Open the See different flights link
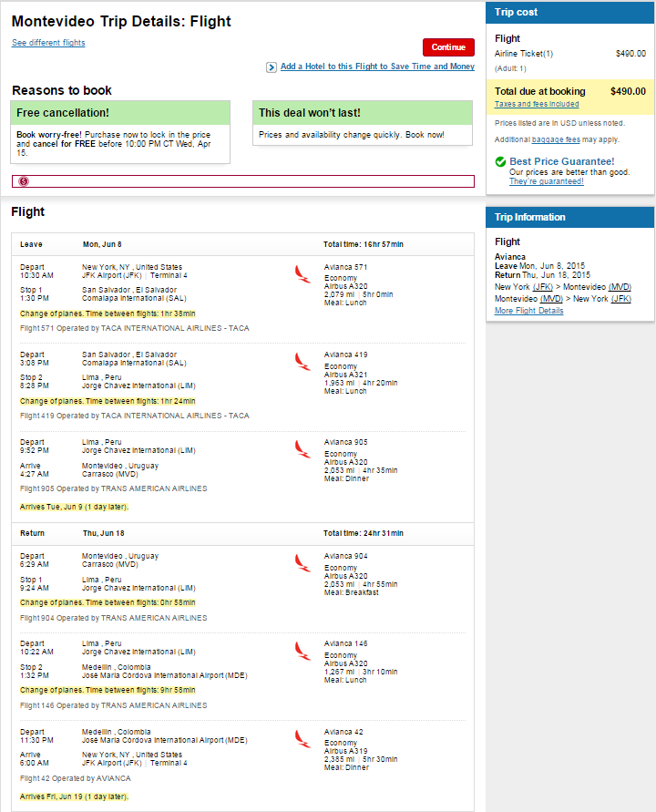The image size is (656, 812). point(48,43)
